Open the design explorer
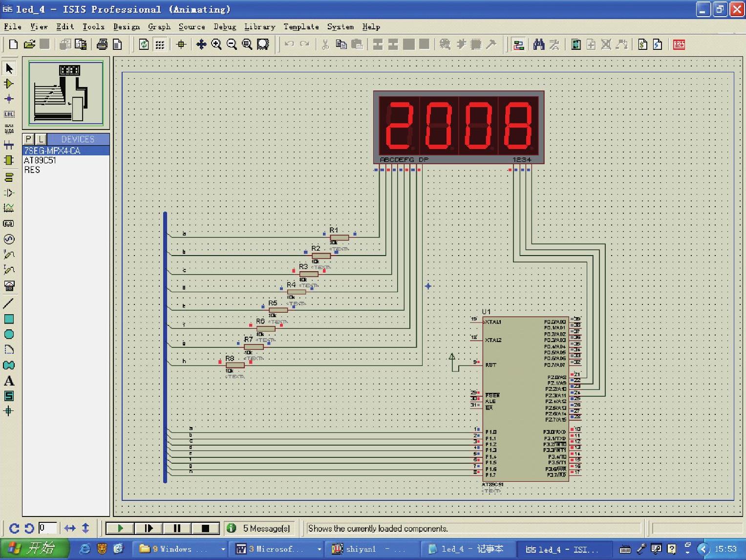 [x=576, y=44]
